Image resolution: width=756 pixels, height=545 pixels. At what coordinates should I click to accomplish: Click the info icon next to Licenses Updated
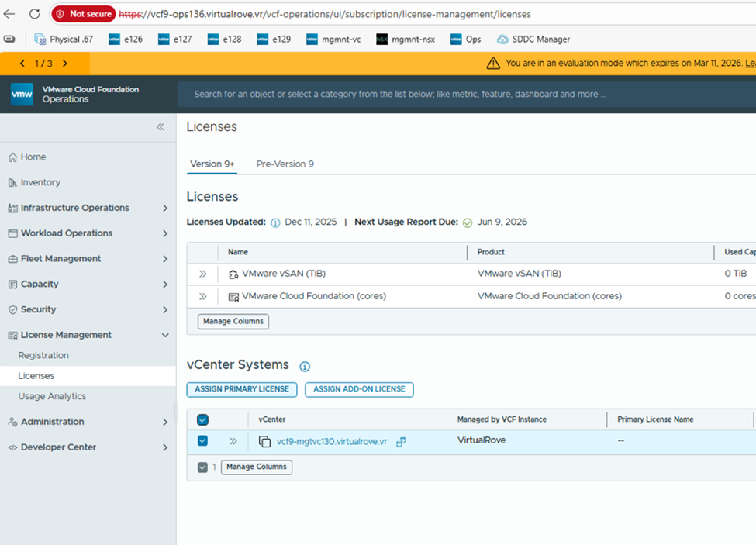275,222
